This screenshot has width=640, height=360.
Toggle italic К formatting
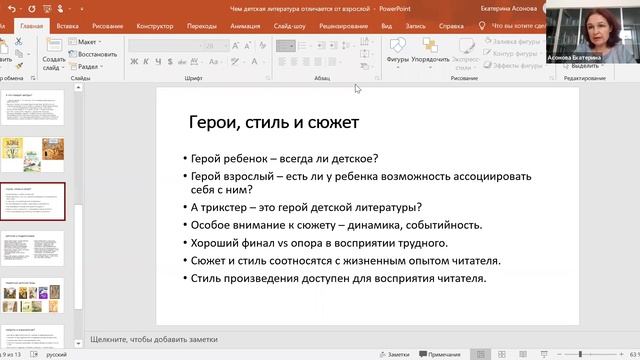coord(146,62)
